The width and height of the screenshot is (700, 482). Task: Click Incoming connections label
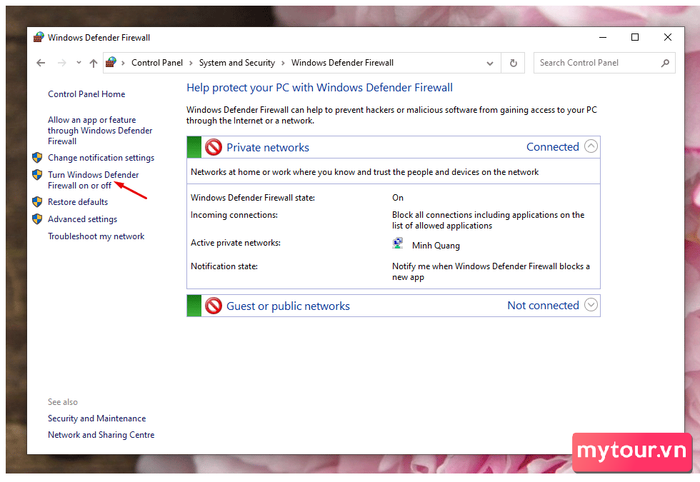point(234,215)
